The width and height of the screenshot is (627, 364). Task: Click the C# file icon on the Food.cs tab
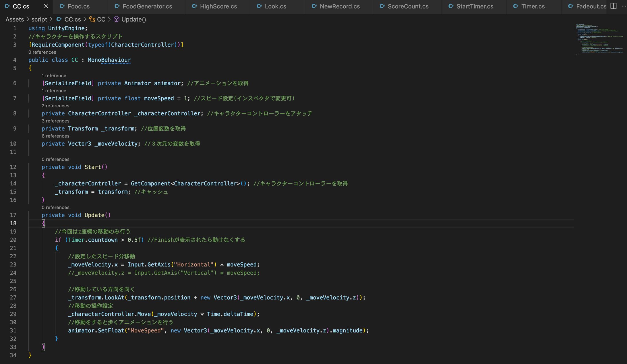pyautogui.click(x=62, y=6)
